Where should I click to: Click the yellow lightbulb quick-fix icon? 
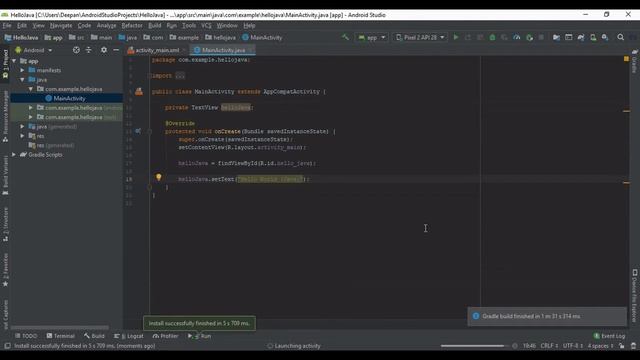click(x=158, y=177)
